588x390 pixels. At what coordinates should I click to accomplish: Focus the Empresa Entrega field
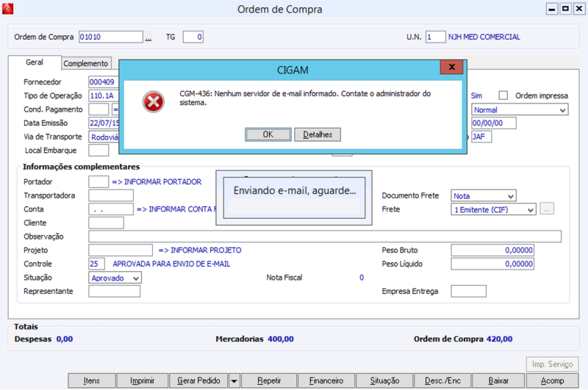point(469,291)
